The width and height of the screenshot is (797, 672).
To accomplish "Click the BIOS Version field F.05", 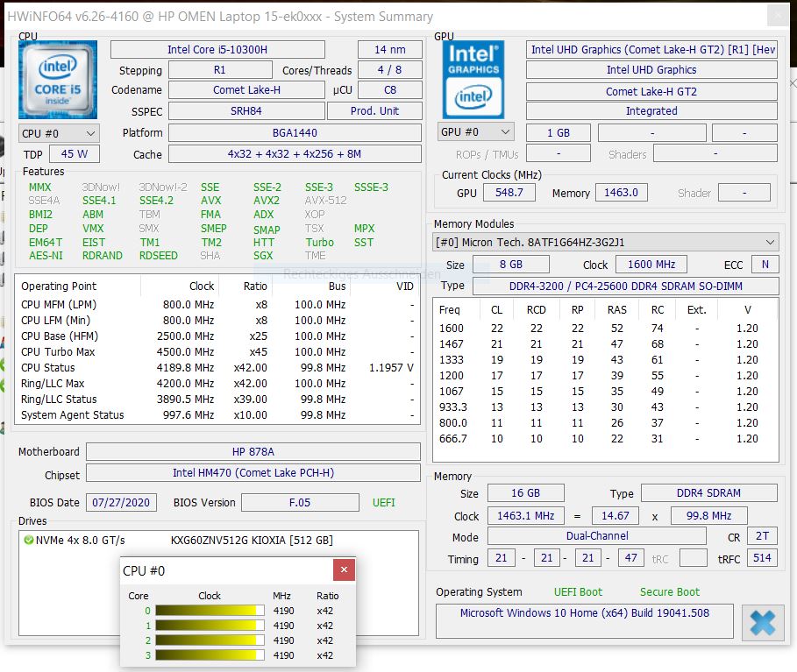I will point(300,502).
